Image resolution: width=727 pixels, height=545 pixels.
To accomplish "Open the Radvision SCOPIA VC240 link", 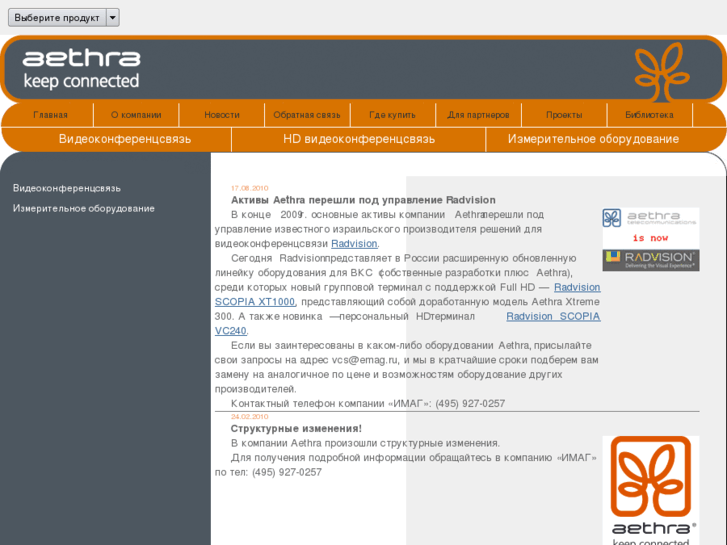I will coord(553,316).
